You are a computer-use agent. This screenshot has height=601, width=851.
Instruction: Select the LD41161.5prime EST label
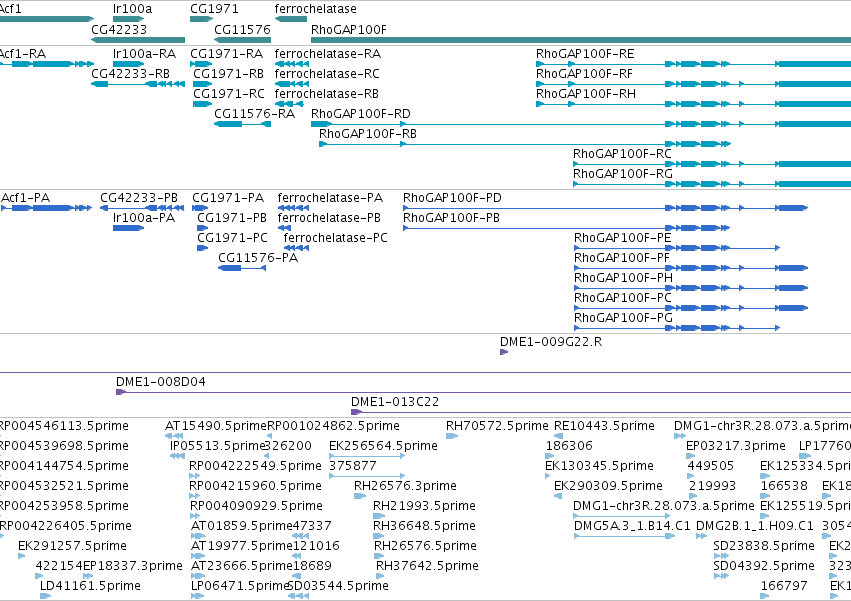click(90, 587)
